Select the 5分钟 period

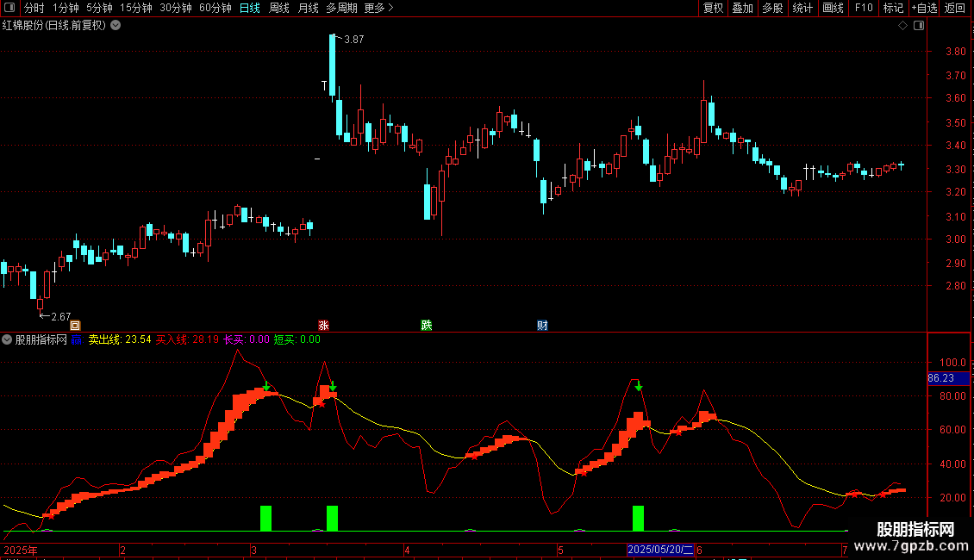click(99, 8)
